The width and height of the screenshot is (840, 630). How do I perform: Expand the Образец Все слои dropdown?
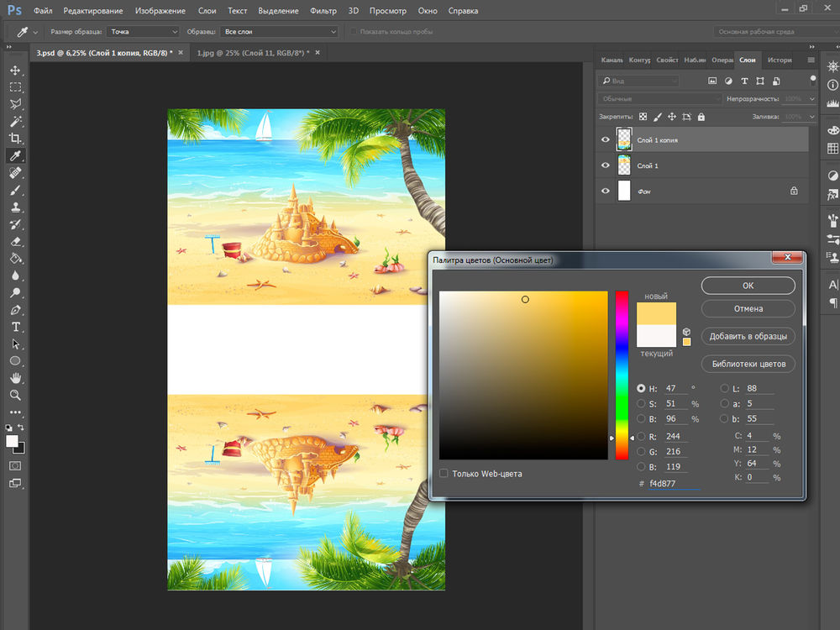point(278,32)
